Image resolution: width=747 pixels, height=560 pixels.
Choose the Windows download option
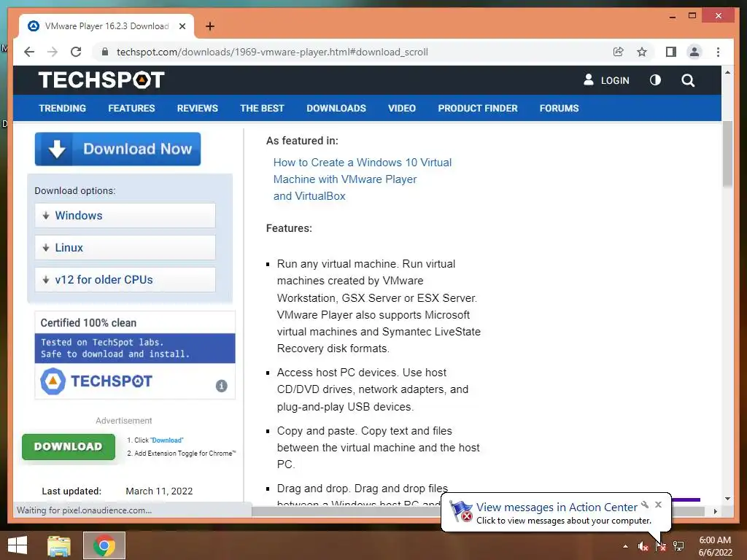(125, 215)
